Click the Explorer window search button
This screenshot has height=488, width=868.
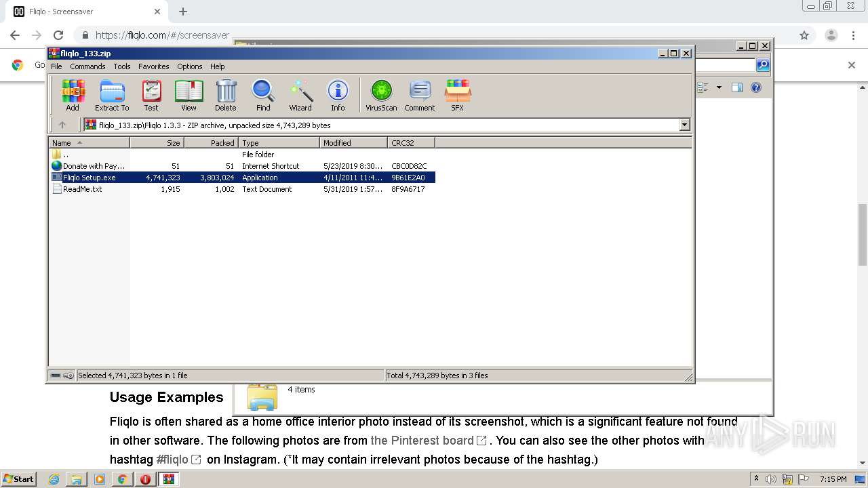[x=763, y=65]
